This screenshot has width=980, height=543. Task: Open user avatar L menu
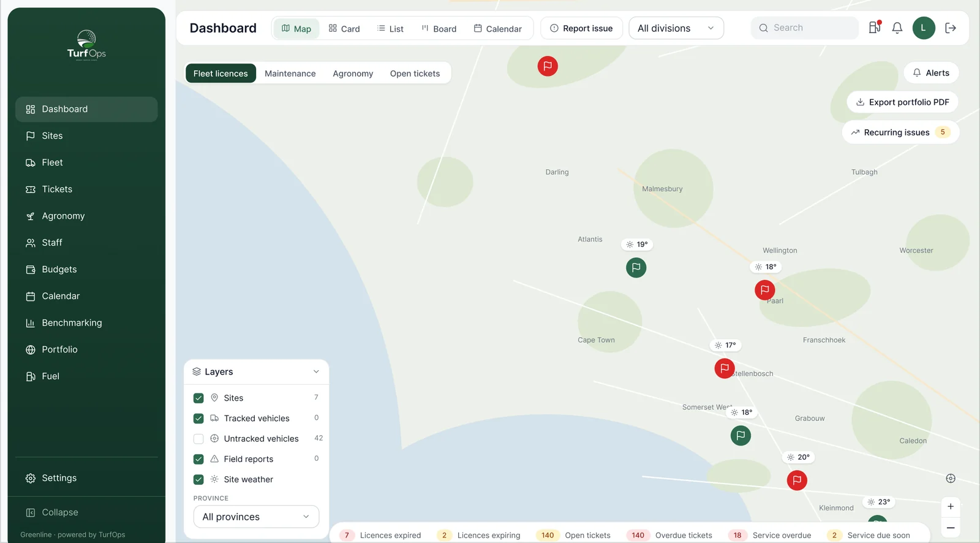pyautogui.click(x=924, y=28)
